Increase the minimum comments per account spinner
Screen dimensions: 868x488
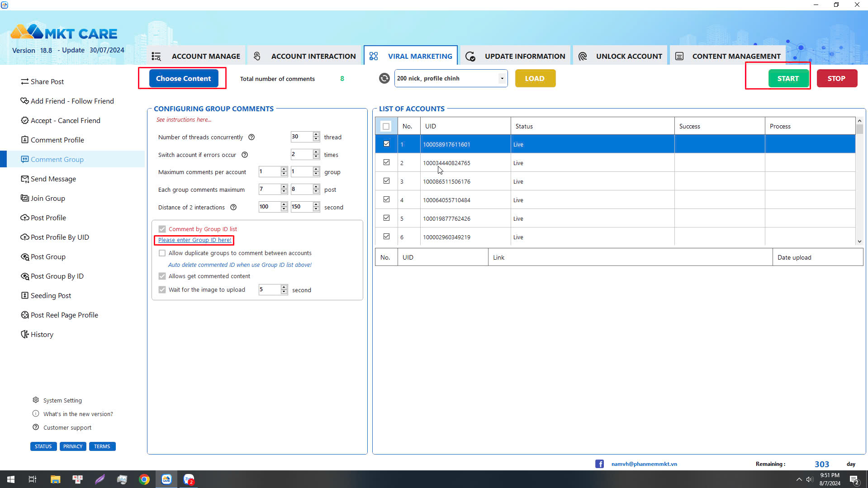(284, 169)
